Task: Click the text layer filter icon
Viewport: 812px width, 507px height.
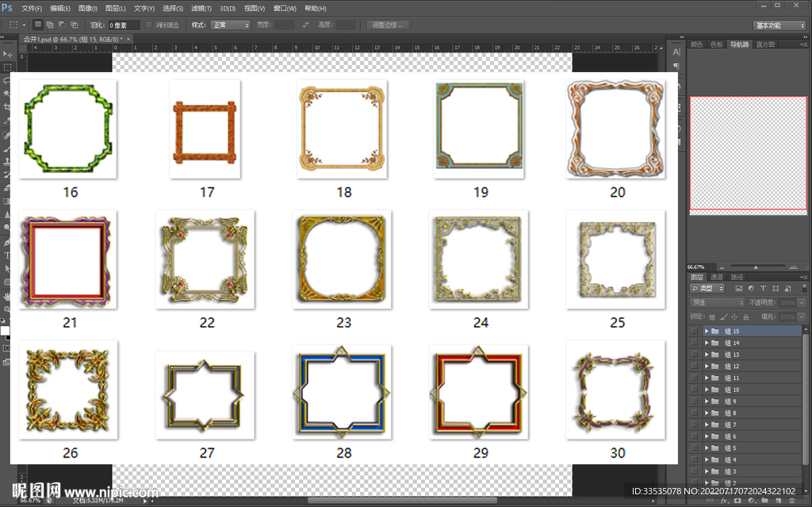Action: tap(762, 289)
